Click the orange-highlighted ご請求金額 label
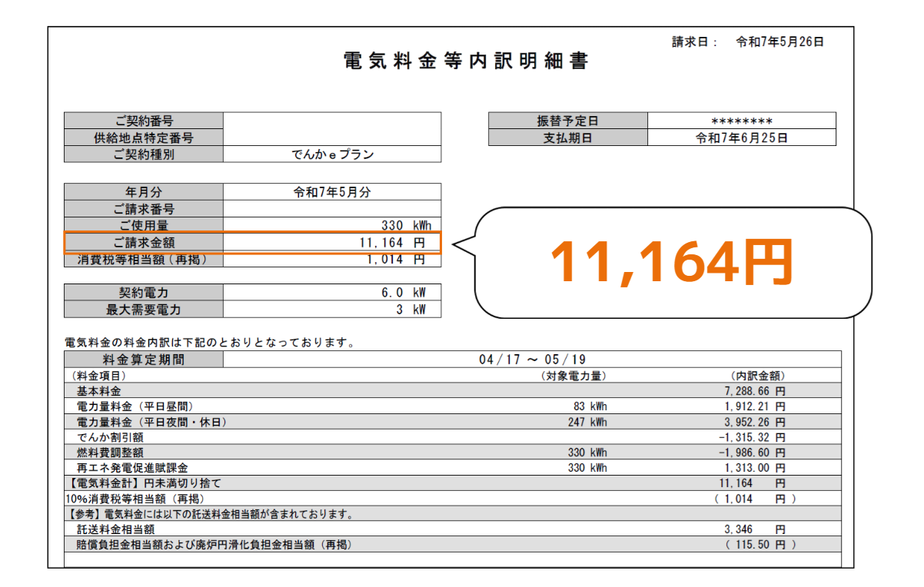The image size is (924, 587). coord(144,243)
